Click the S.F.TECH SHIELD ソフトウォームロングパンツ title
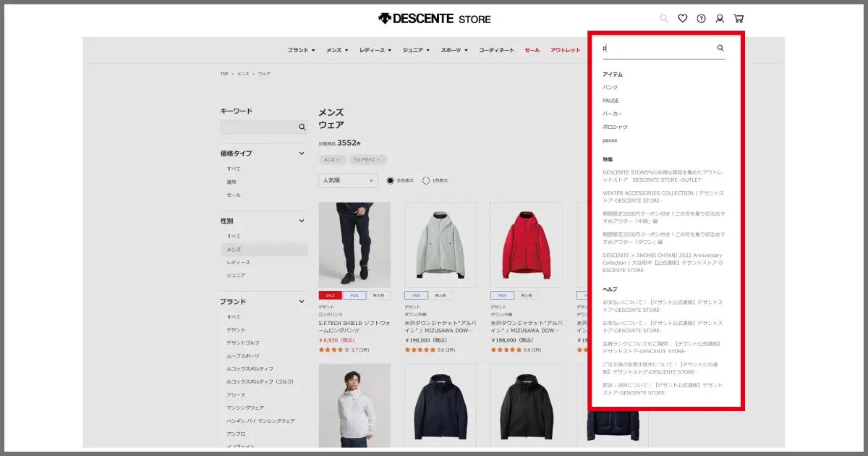The width and height of the screenshot is (868, 456). pyautogui.click(x=354, y=326)
